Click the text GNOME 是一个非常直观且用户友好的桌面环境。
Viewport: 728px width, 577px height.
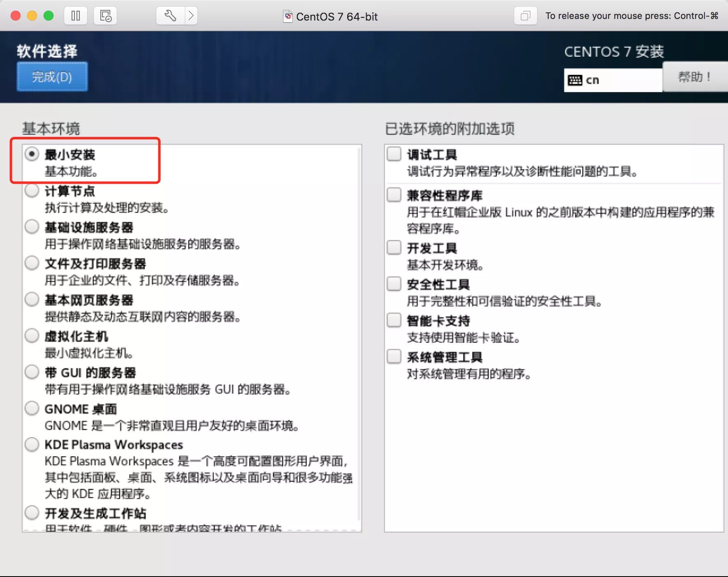click(x=172, y=426)
